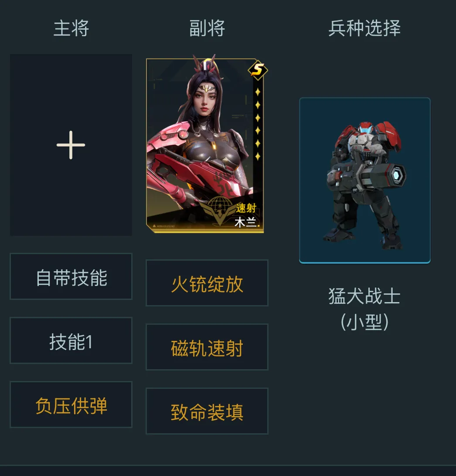Click the gold star column on Mulan's card
The height and width of the screenshot is (476, 456).
(258, 124)
